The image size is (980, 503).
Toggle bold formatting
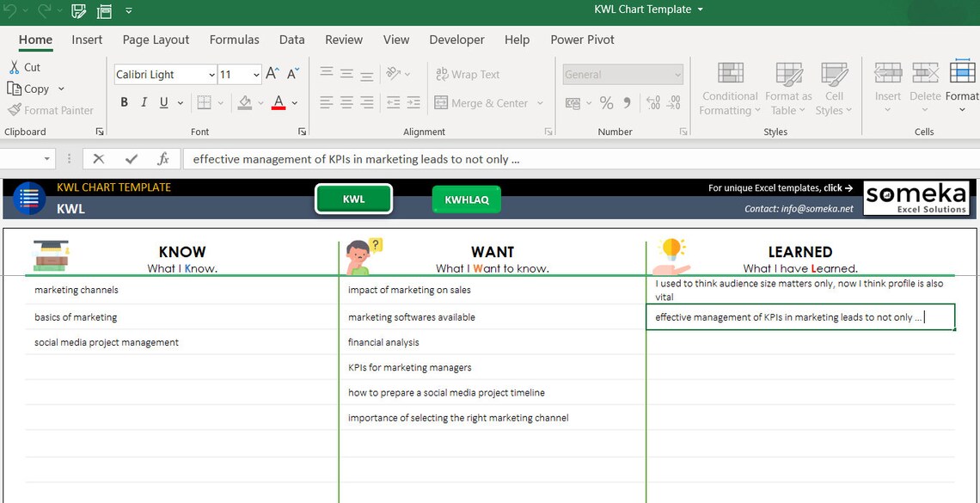123,102
